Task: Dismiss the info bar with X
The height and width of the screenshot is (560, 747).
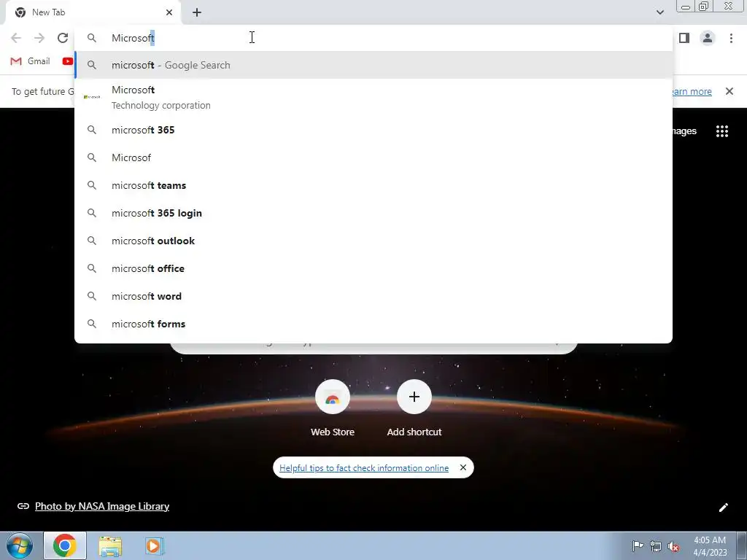Action: (729, 91)
